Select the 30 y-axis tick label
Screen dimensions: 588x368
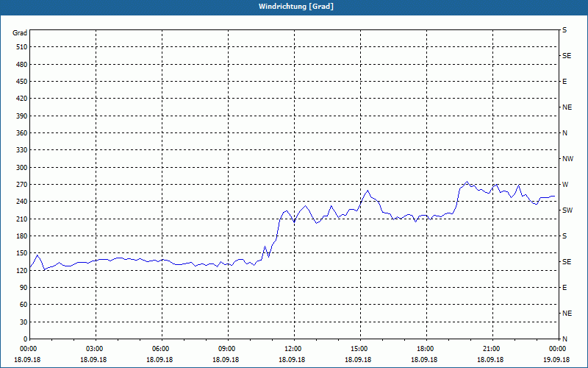[24, 322]
